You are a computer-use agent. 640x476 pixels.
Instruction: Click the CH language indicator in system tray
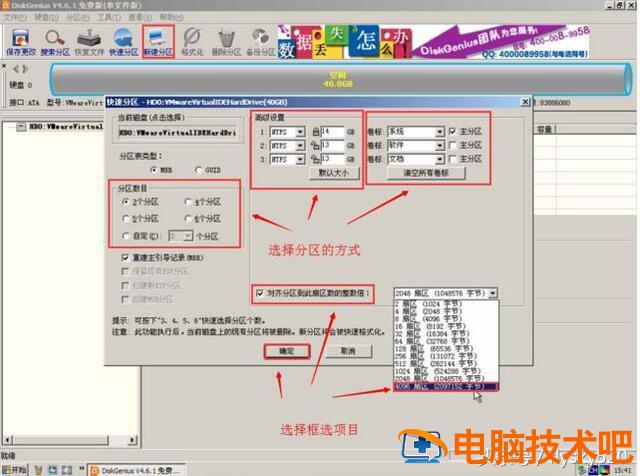click(593, 471)
